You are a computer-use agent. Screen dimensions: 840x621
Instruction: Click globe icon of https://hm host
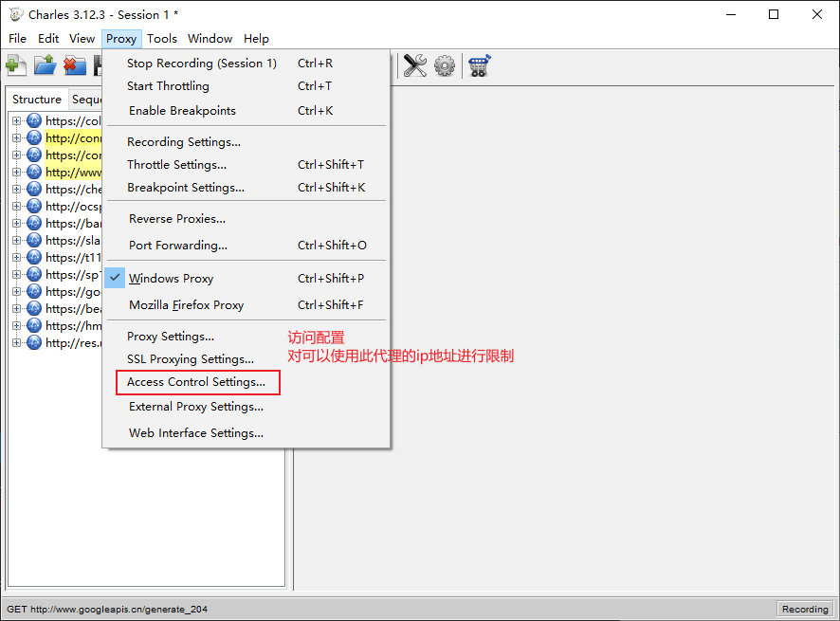34,325
